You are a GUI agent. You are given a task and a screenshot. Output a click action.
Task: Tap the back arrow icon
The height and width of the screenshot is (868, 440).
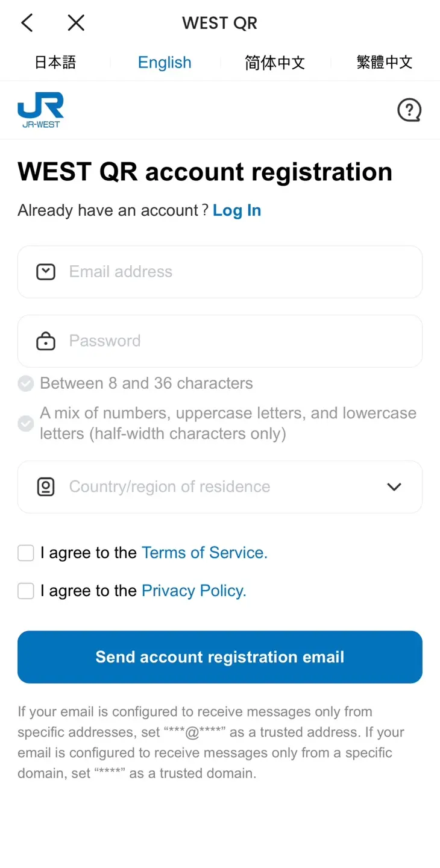[27, 23]
